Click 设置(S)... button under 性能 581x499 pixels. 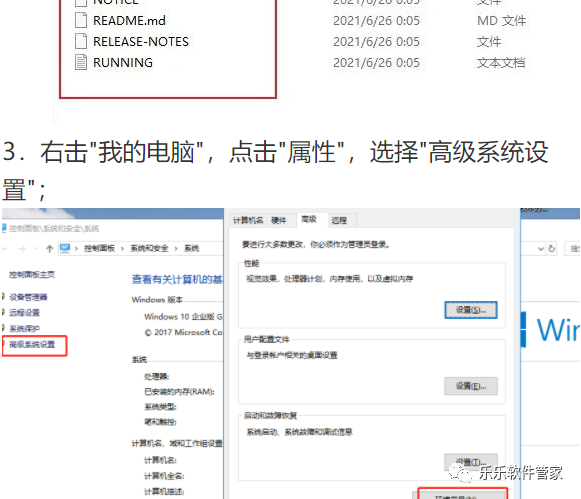(x=471, y=310)
